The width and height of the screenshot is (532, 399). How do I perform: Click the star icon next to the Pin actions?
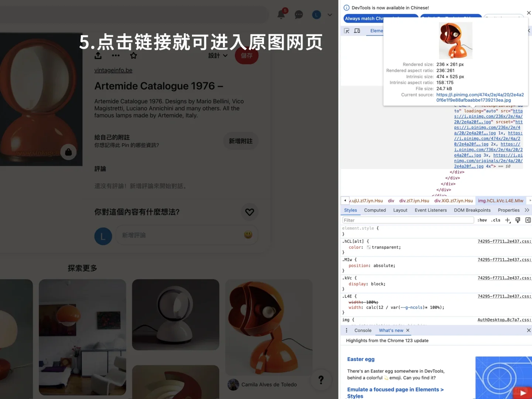[133, 55]
